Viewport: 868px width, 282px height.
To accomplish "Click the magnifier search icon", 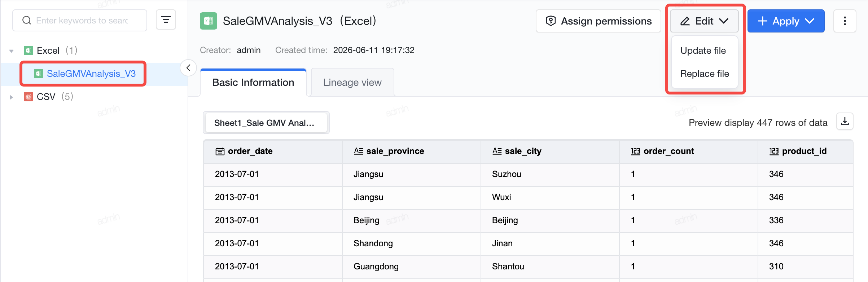I will point(27,21).
